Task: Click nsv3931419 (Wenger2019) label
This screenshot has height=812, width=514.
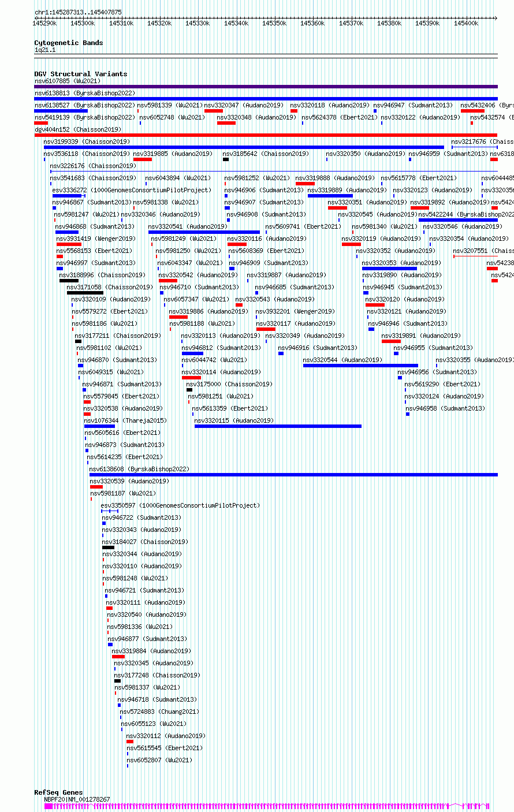Action: point(96,239)
